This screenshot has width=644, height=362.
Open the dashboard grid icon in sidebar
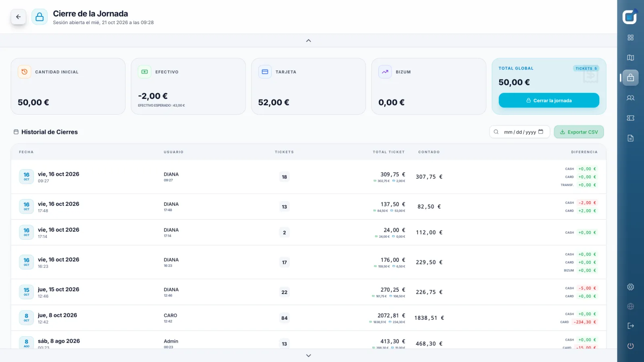[x=630, y=37]
